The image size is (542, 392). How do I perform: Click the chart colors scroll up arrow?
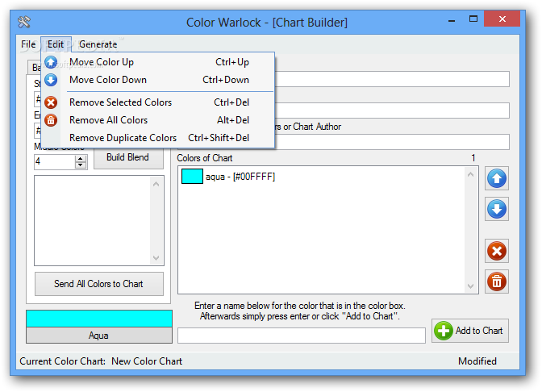point(470,174)
